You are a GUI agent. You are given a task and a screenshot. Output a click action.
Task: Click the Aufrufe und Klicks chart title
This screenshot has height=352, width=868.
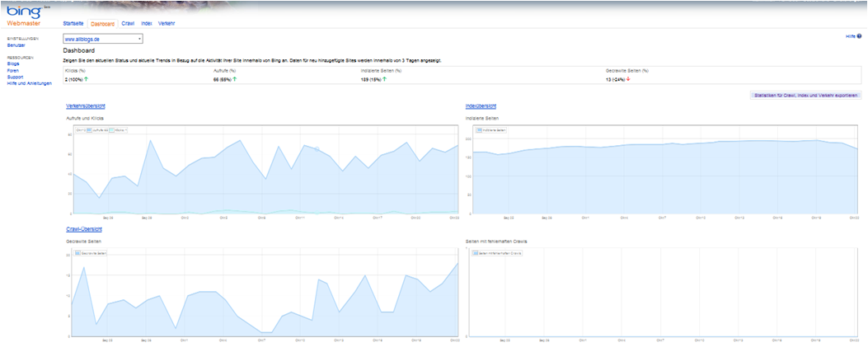[85, 119]
